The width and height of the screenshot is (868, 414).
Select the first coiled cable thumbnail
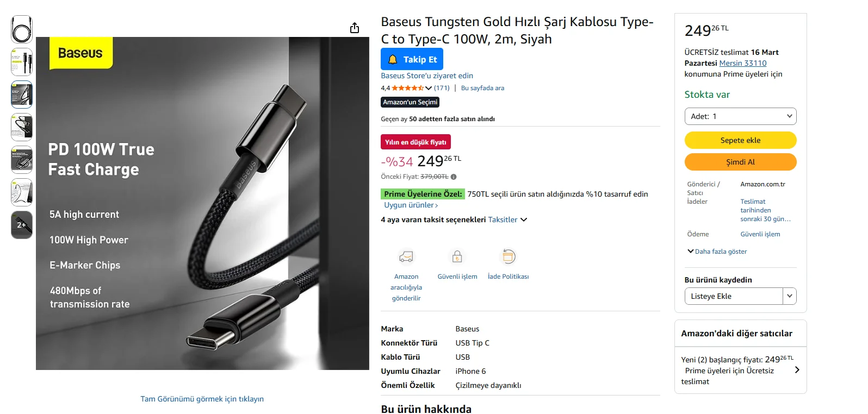pyautogui.click(x=22, y=29)
